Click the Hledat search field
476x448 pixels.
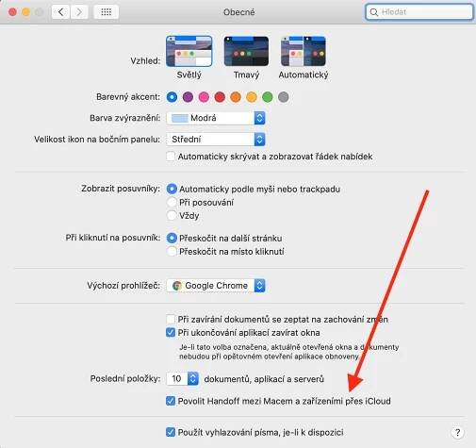pyautogui.click(x=419, y=12)
